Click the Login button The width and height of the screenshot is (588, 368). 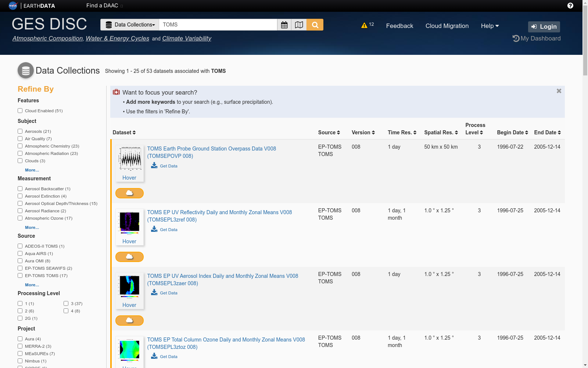[x=544, y=26]
